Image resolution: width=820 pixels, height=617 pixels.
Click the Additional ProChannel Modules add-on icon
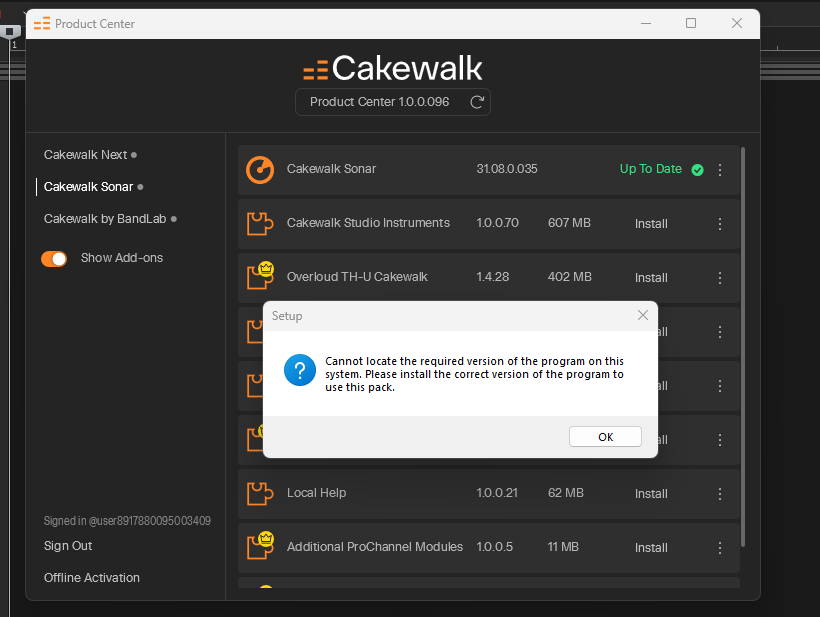click(260, 545)
